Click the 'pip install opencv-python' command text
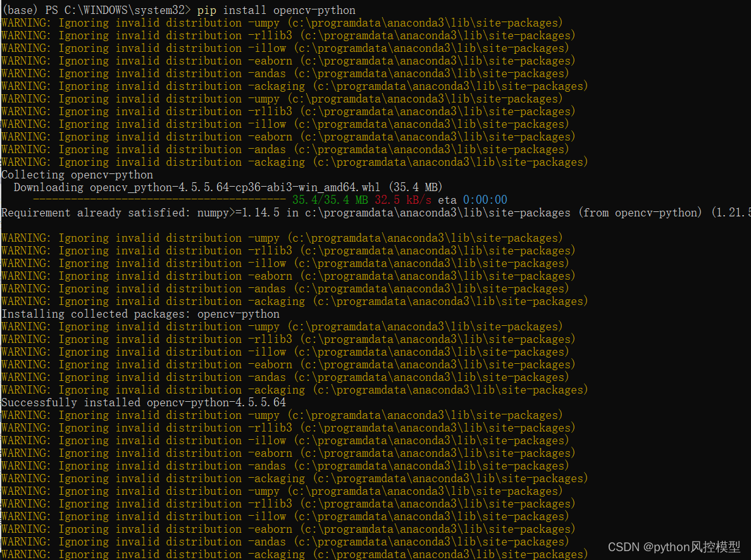Image resolution: width=751 pixels, height=560 pixels. click(276, 10)
